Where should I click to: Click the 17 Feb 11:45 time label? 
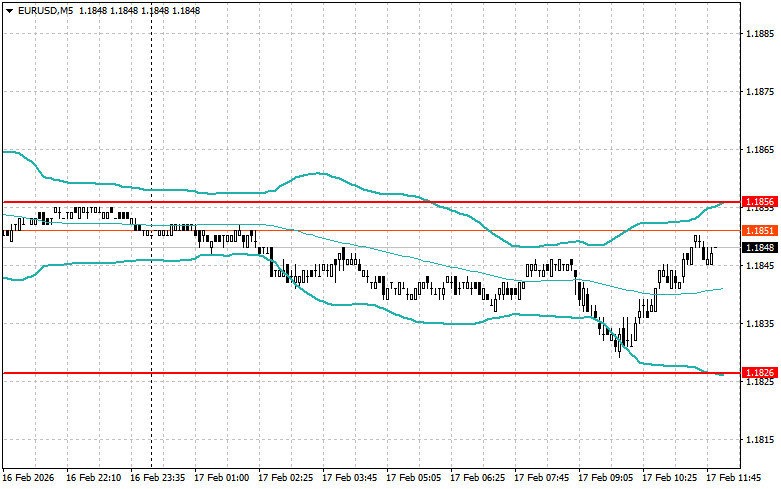tap(733, 478)
